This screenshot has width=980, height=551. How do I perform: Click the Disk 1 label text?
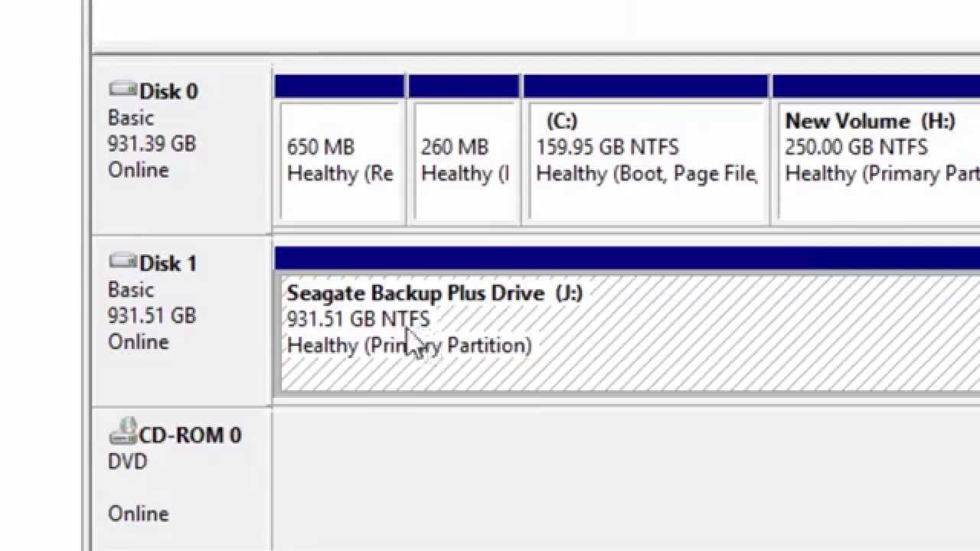168,264
